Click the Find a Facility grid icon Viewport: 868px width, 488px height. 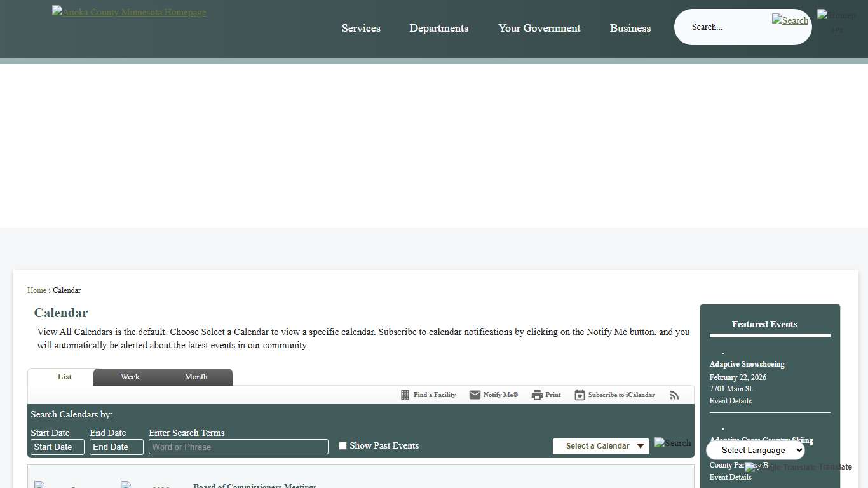pyautogui.click(x=405, y=395)
